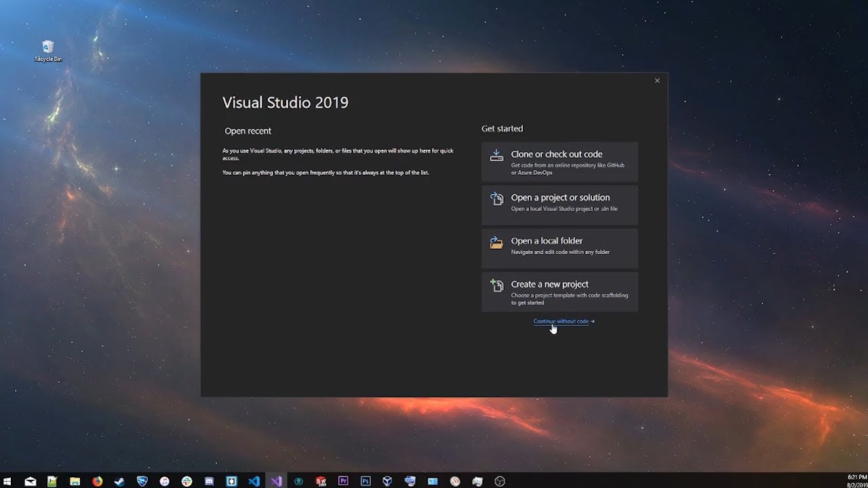Viewport: 868px width, 488px height.
Task: Click the open project file icon
Action: [x=497, y=199]
